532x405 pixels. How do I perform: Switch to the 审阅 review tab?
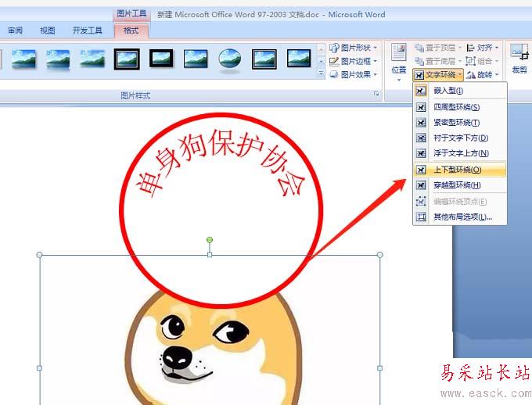16,30
